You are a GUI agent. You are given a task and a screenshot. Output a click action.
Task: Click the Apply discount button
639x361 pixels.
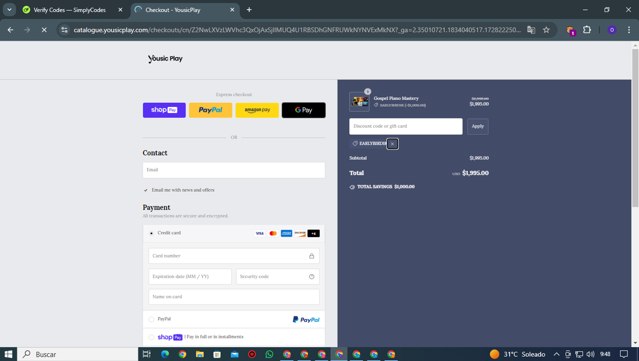coord(478,126)
